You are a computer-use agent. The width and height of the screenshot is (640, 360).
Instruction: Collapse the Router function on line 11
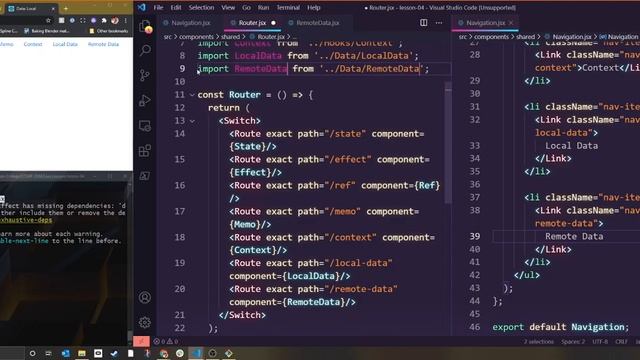(x=192, y=95)
